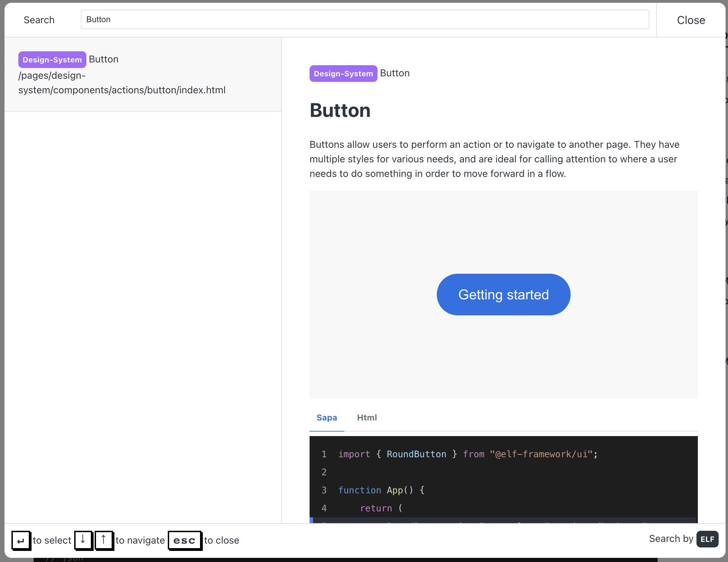
Task: Click the up arrow navigation icon
Action: pyautogui.click(x=104, y=540)
